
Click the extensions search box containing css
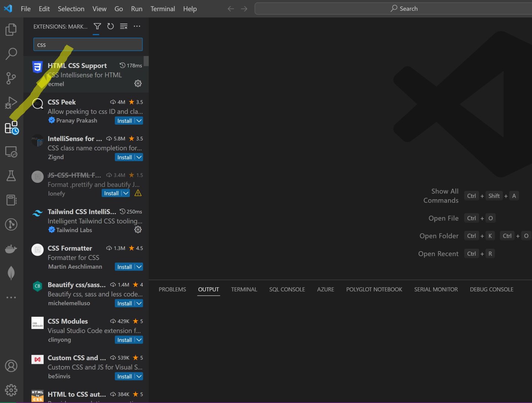88,44
